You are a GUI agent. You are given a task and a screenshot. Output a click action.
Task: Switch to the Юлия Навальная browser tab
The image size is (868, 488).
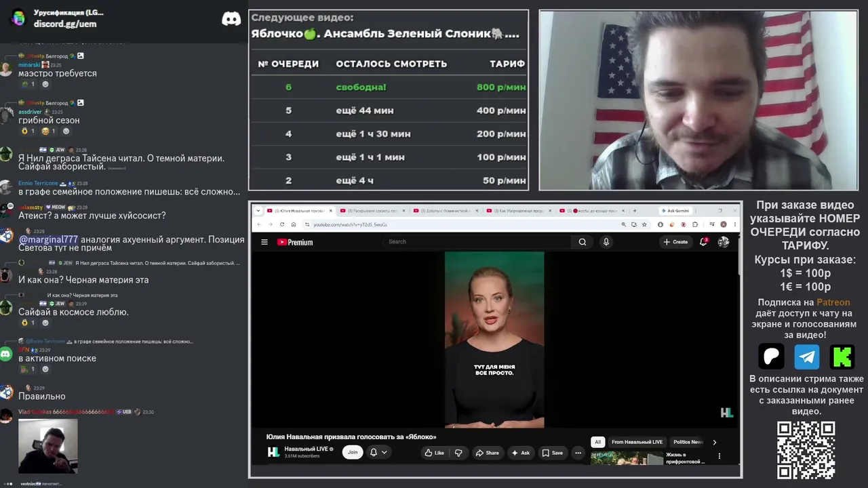point(299,211)
